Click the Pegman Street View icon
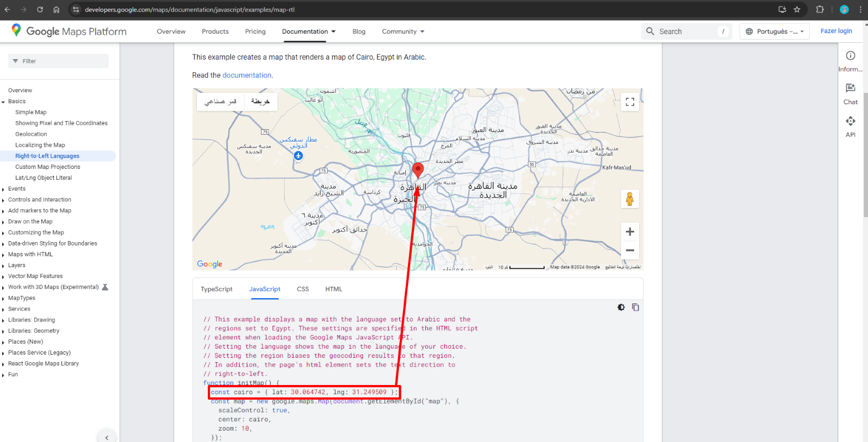This screenshot has height=442, width=868. coord(630,199)
